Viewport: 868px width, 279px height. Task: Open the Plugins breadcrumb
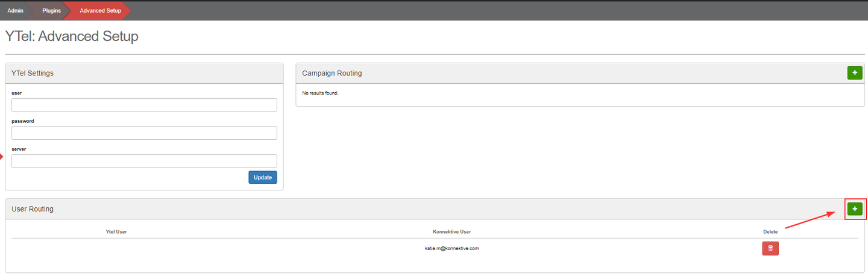coord(51,10)
